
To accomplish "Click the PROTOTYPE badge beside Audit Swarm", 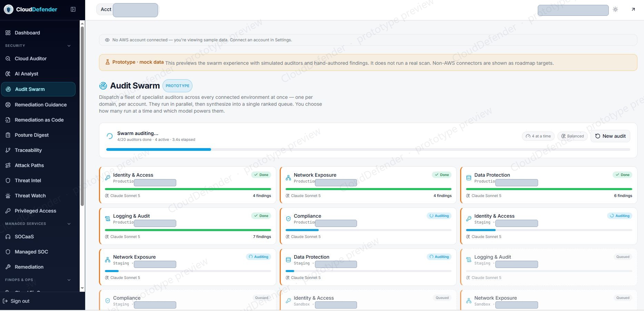I will (x=177, y=86).
